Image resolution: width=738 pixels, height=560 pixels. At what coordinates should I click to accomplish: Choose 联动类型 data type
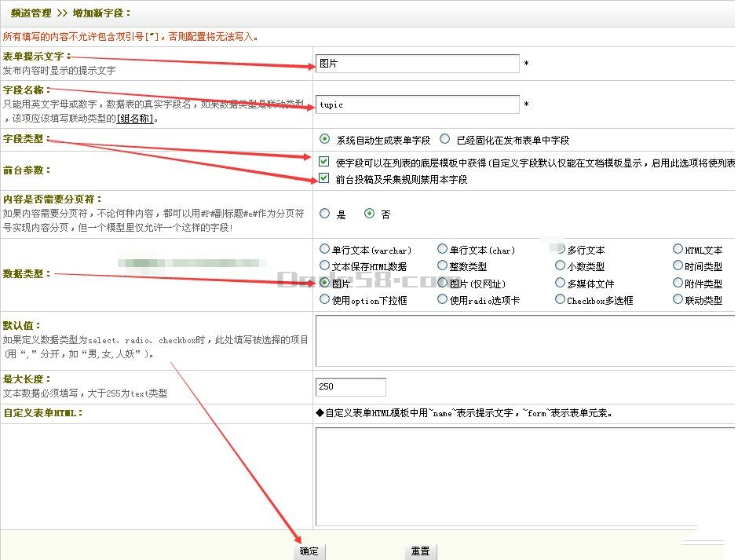[x=678, y=300]
